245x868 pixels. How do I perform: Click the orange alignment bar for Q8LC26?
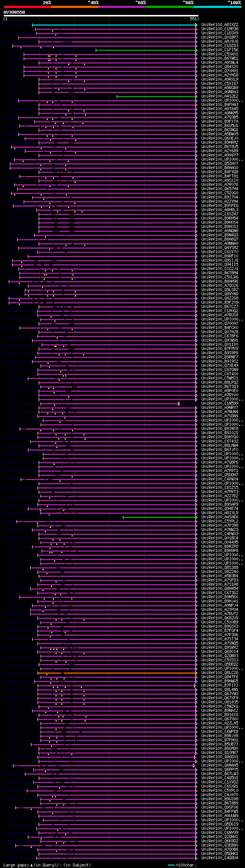pyautogui.click(x=117, y=673)
